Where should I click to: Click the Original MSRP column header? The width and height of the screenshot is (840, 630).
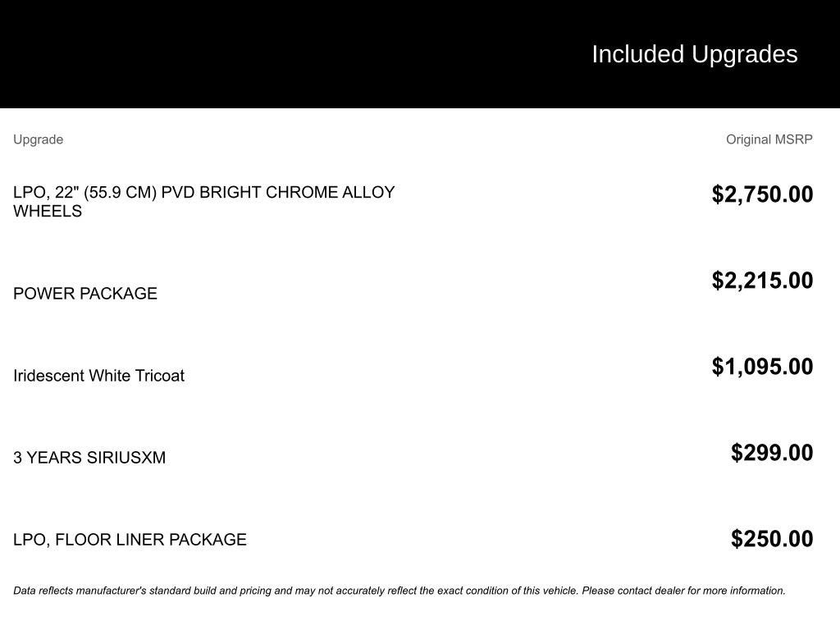[769, 139]
